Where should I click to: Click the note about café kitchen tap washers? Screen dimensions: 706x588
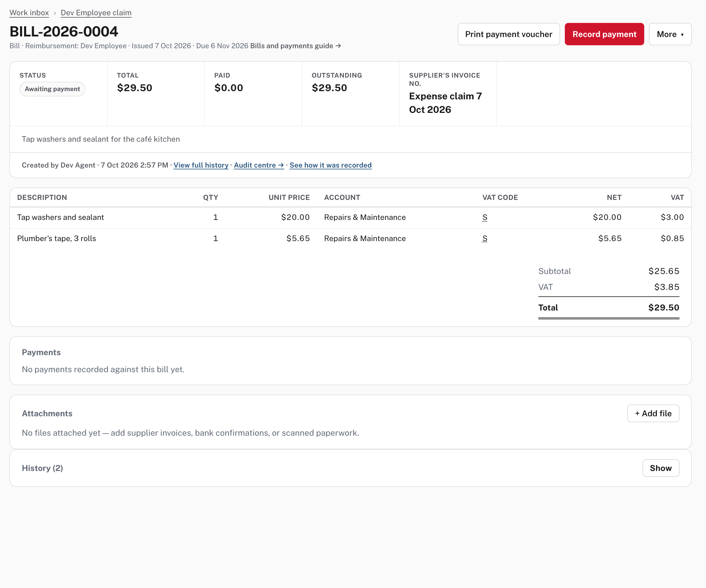(101, 139)
